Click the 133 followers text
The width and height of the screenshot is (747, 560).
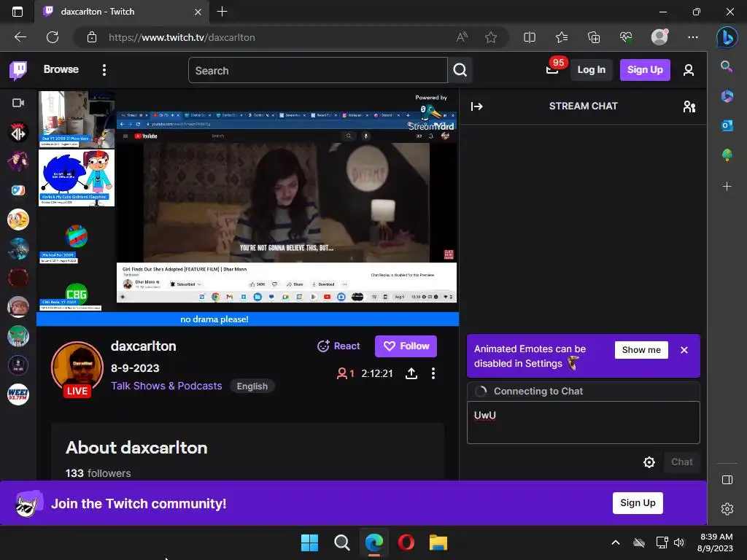pyautogui.click(x=98, y=473)
